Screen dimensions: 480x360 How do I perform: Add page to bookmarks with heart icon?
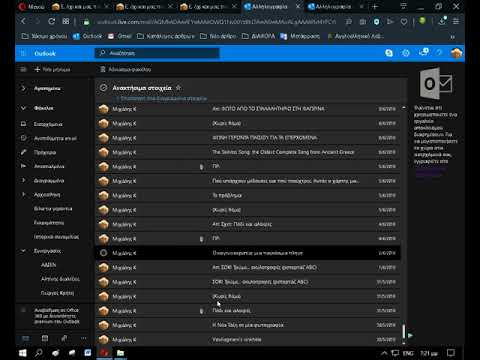point(404,22)
